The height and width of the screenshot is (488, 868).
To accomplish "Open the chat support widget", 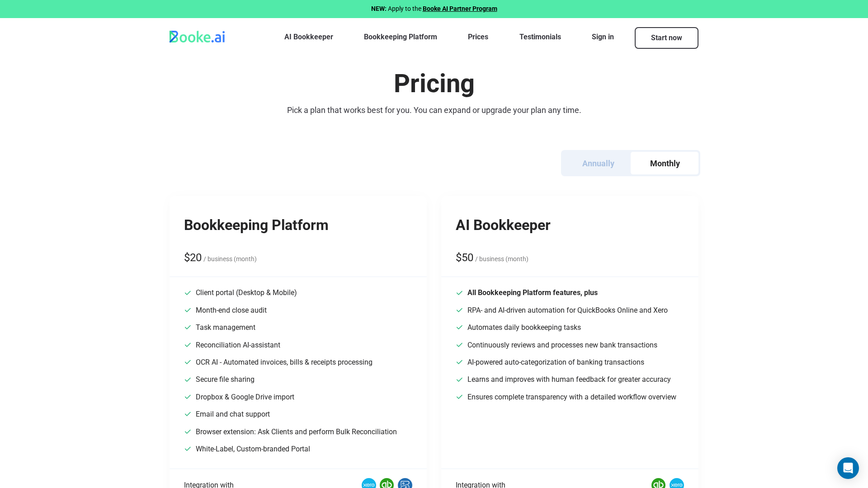I will (848, 468).
